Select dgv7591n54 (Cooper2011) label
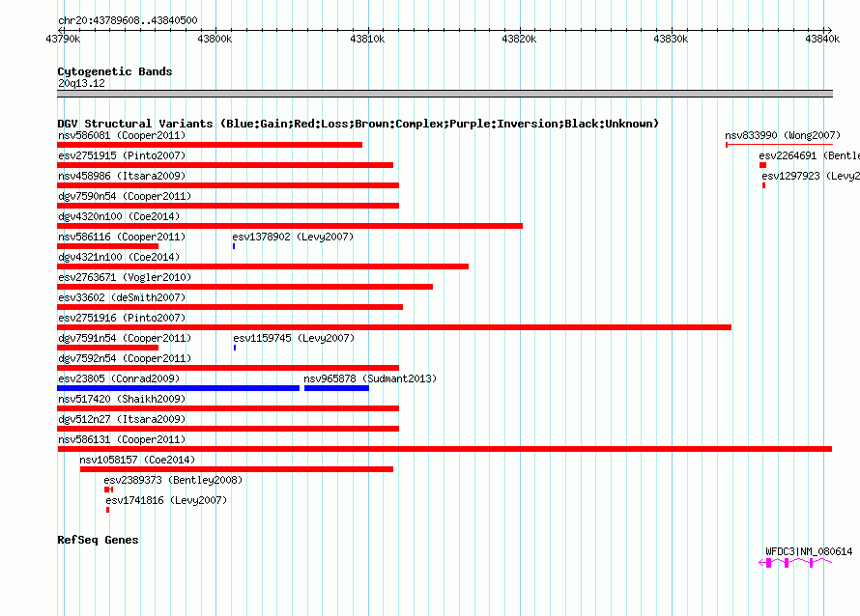This screenshot has height=616, width=860. pos(125,338)
